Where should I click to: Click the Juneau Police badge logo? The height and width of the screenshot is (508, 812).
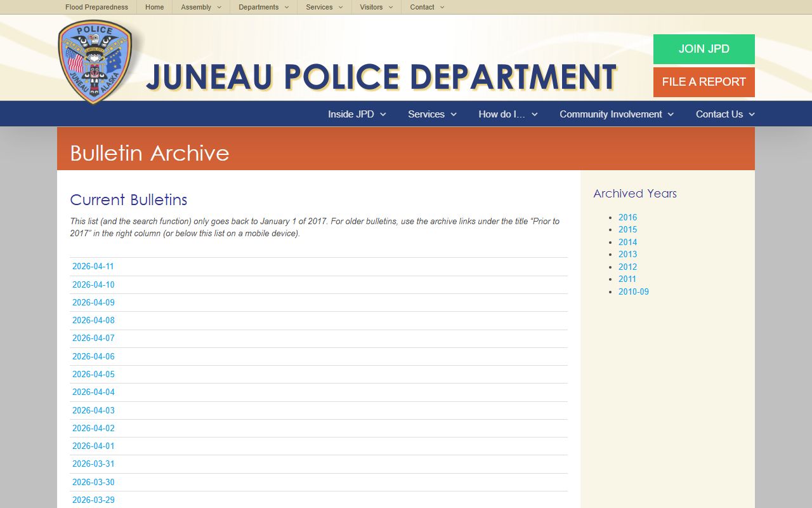[95, 62]
